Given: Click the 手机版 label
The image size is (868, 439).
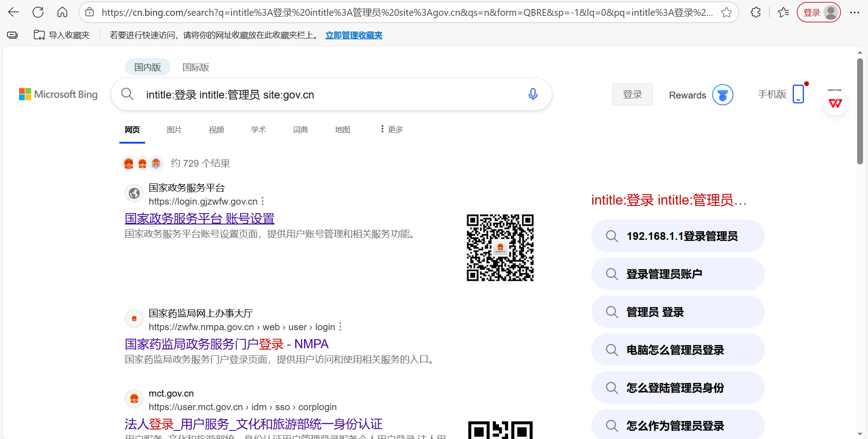Looking at the screenshot, I should pos(772,94).
